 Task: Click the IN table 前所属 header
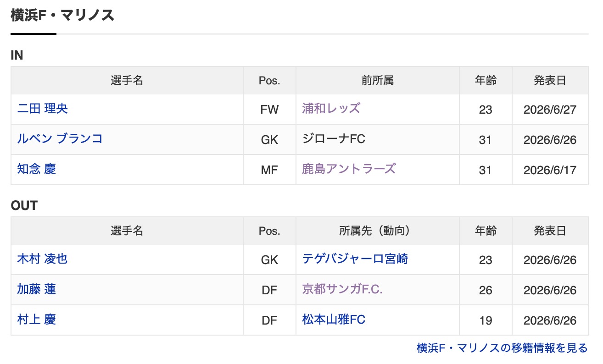pyautogui.click(x=378, y=81)
